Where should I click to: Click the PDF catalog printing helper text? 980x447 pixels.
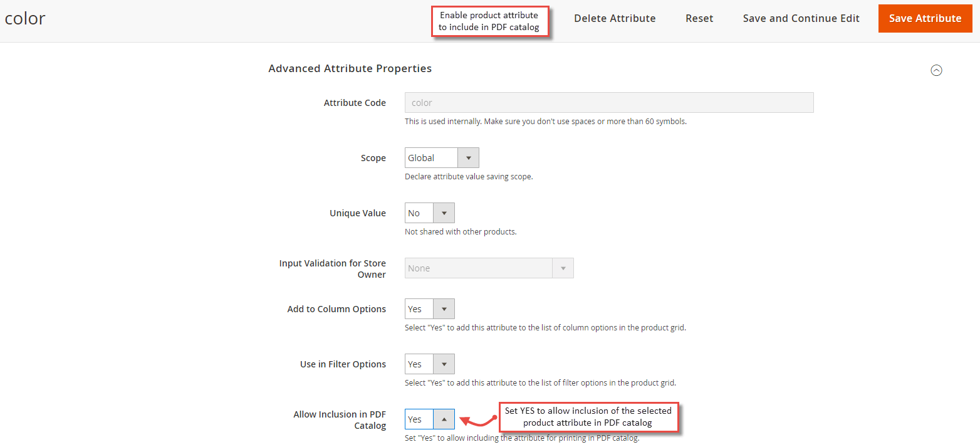coord(522,438)
